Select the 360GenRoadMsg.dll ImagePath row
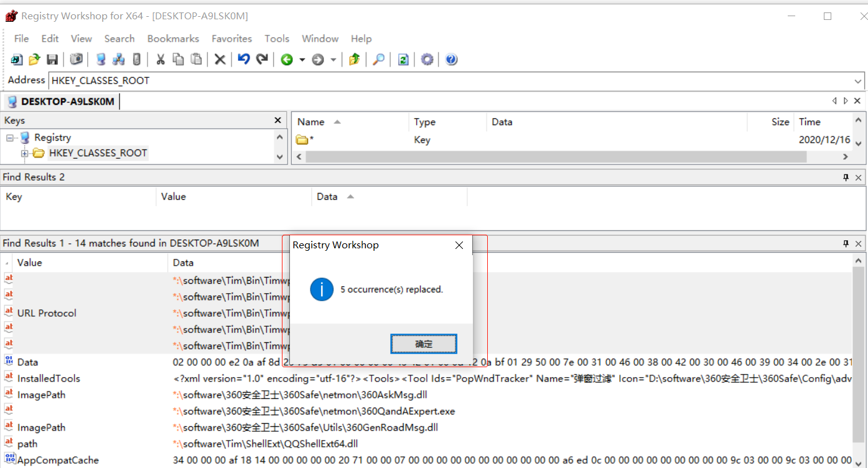868x468 pixels. (427, 428)
